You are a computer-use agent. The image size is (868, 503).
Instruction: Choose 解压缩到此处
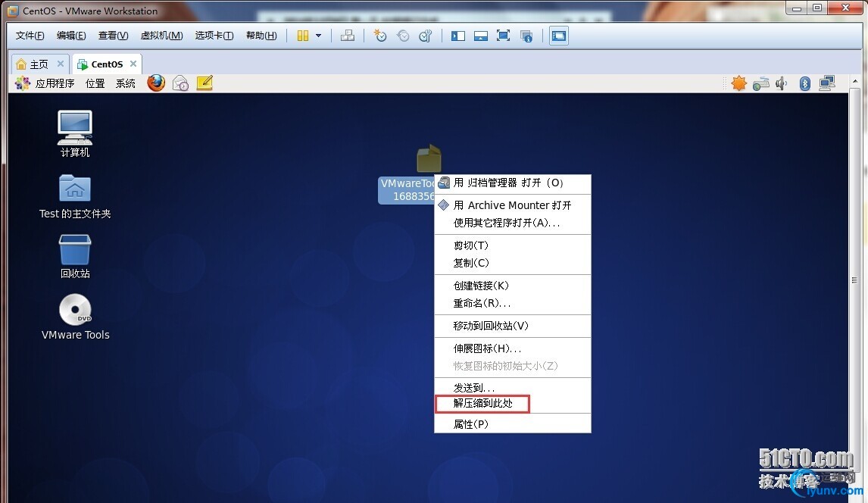click(x=513, y=404)
